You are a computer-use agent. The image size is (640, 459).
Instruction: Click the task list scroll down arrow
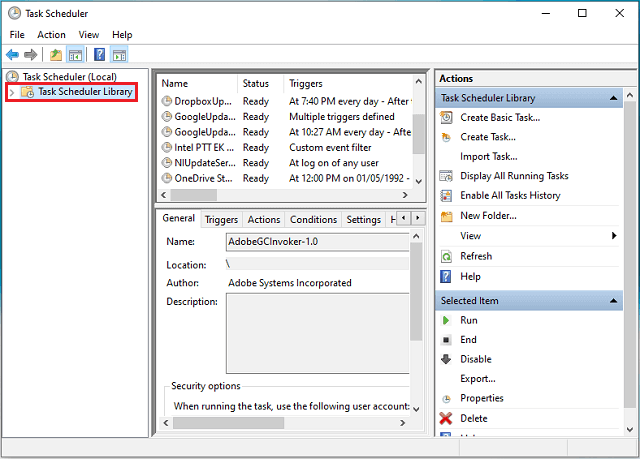(418, 181)
